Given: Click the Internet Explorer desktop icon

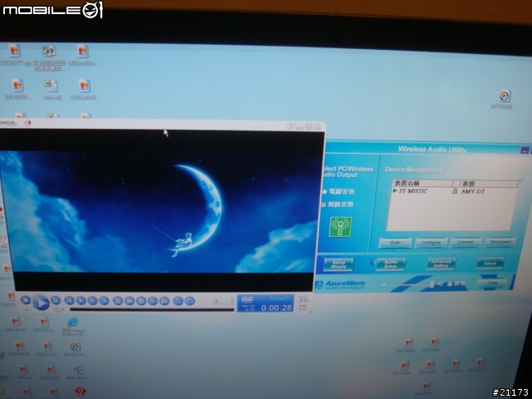Looking at the screenshot, I should point(72,322).
